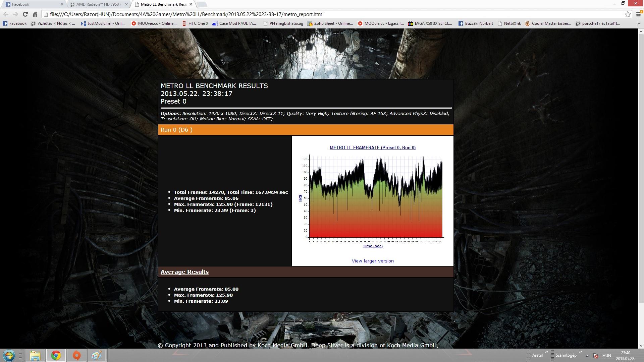
Task: Open the Chrome menu button
Action: pyautogui.click(x=638, y=14)
